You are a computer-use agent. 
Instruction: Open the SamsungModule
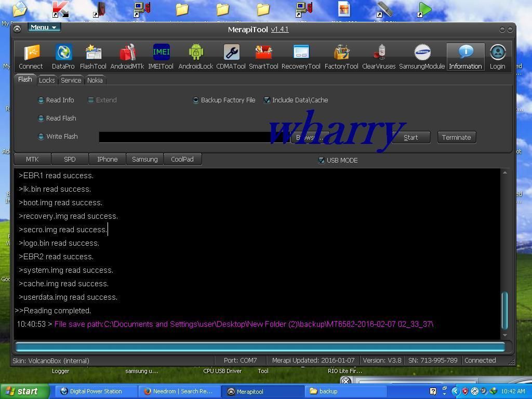(422, 57)
